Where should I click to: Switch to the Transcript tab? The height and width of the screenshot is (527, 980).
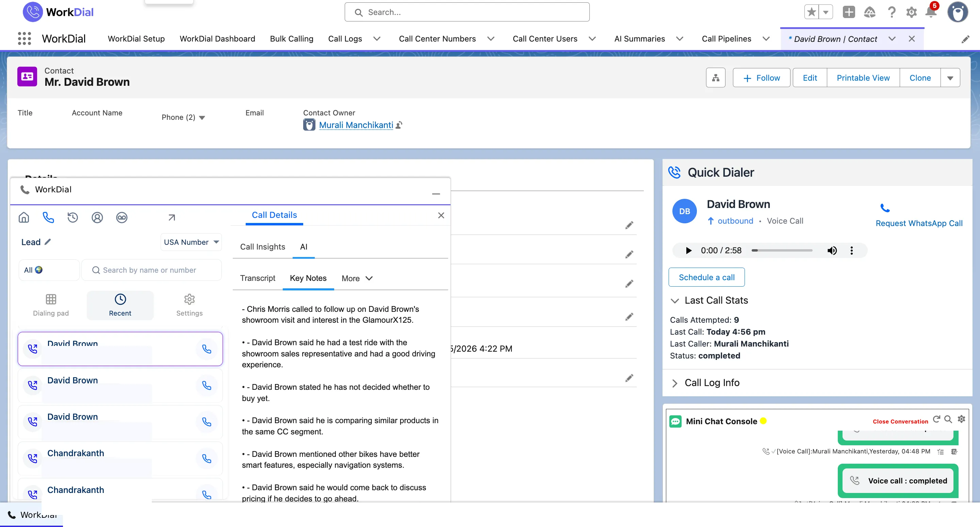[258, 278]
